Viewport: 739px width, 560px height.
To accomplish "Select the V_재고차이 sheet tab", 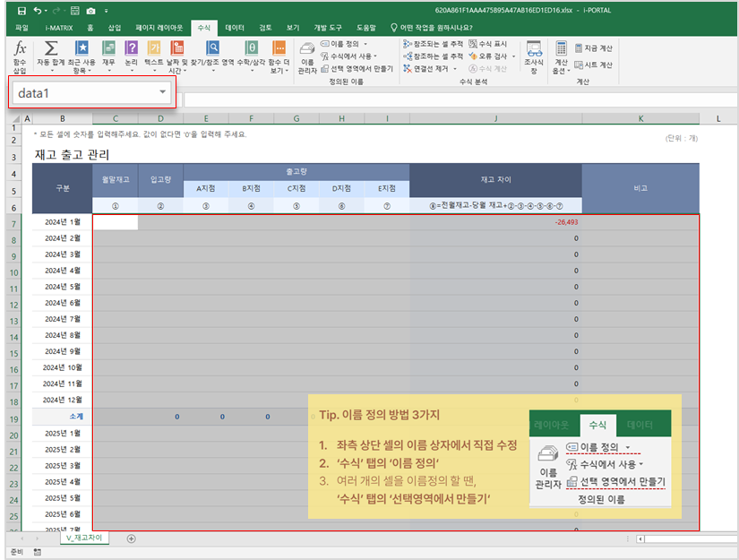I will click(83, 538).
